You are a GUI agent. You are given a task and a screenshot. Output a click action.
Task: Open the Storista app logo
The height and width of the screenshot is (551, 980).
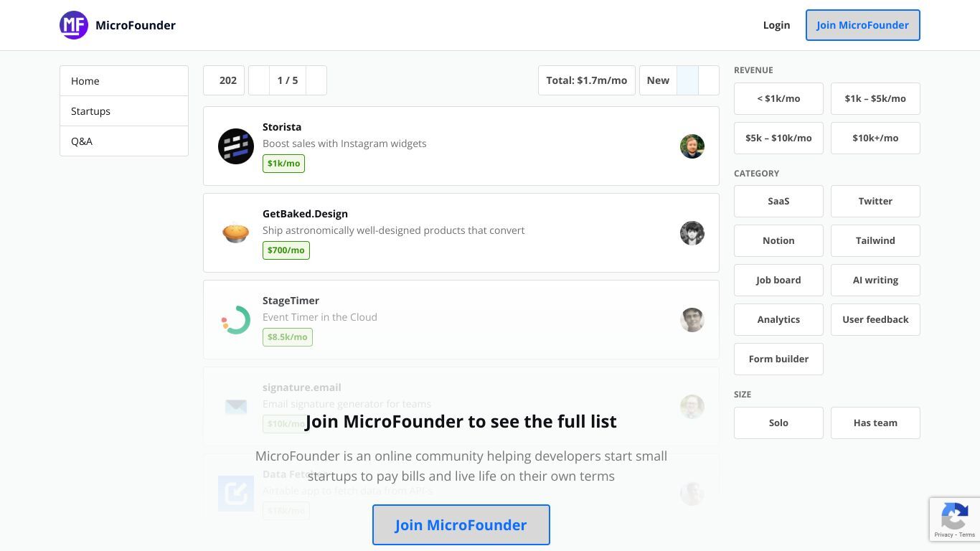click(236, 146)
